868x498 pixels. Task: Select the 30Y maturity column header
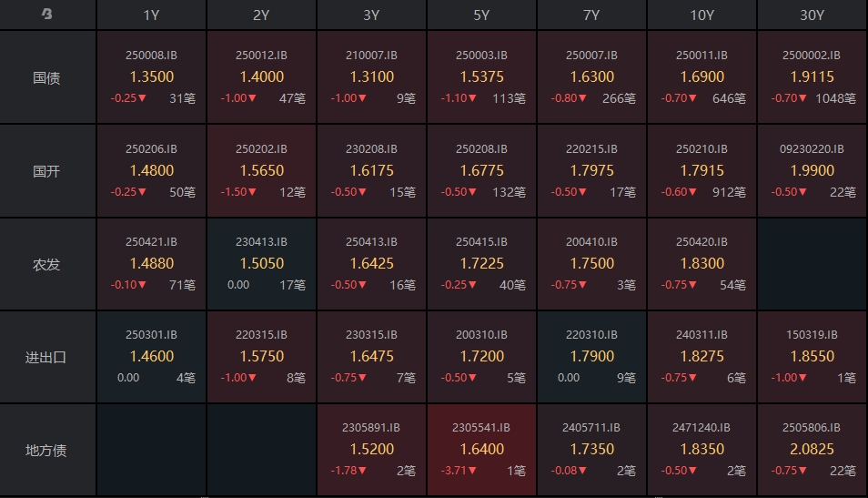(812, 15)
